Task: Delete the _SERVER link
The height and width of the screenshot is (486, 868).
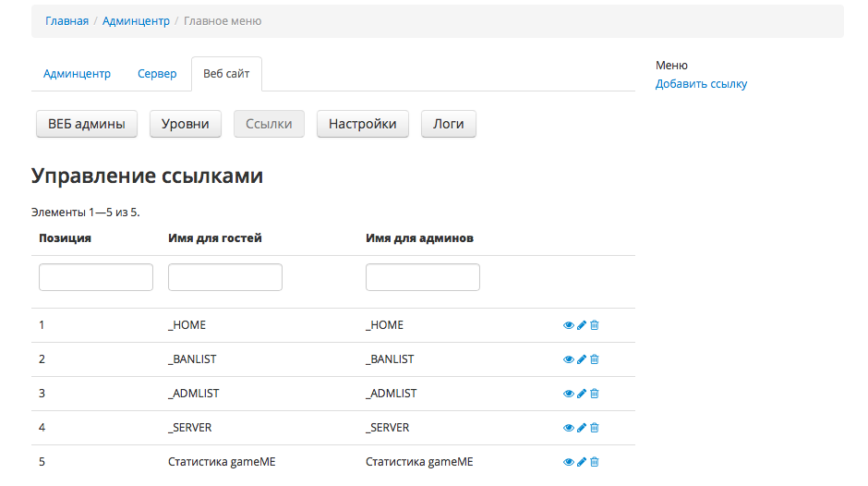Action: 595,428
